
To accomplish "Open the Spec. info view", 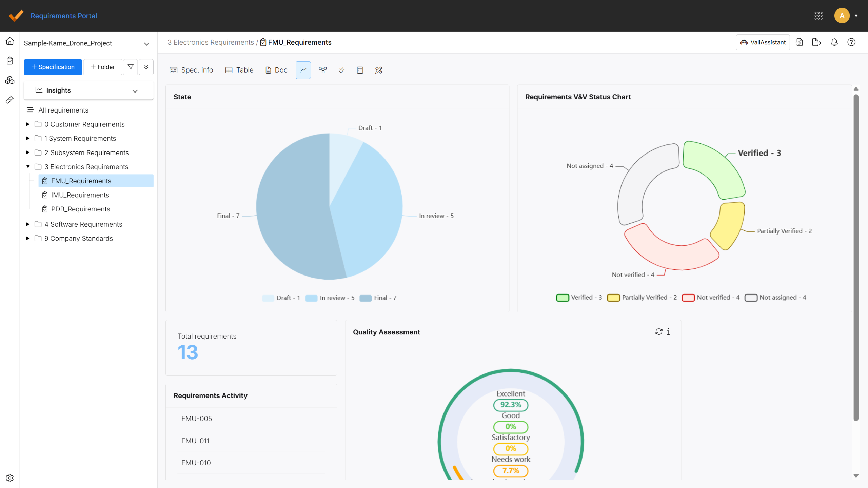I will click(191, 70).
